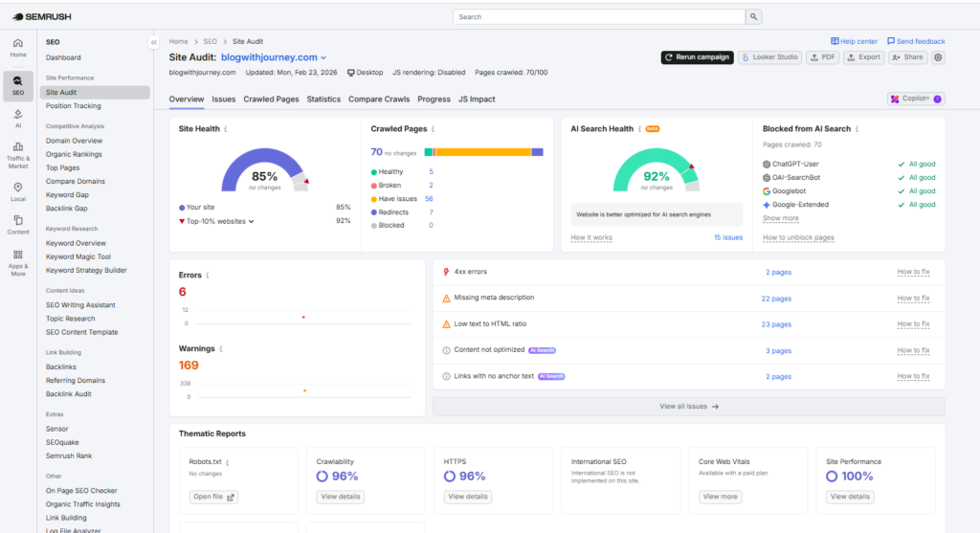Click View more under Core Web Vitals
980x533 pixels.
click(x=720, y=497)
